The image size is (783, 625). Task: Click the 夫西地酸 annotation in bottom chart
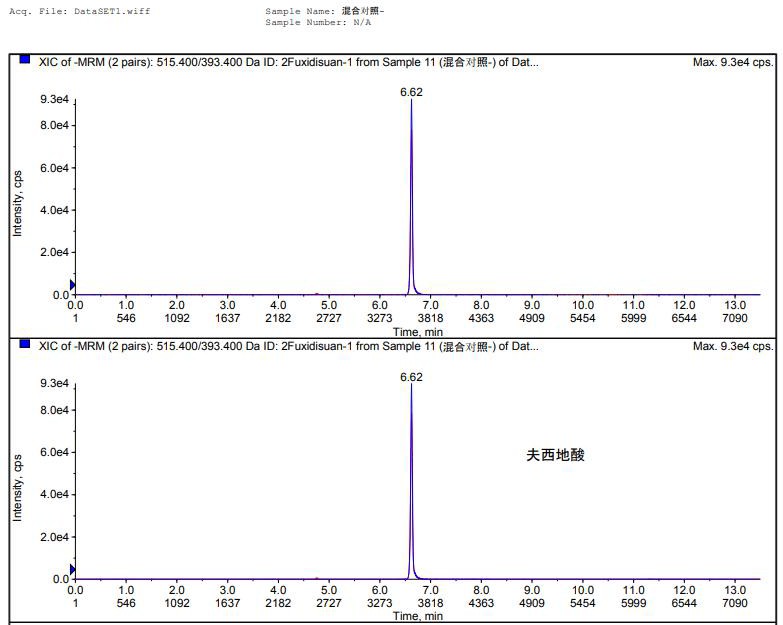click(555, 455)
